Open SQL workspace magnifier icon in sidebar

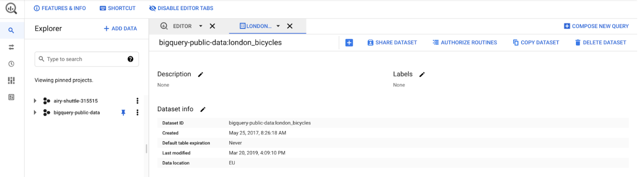click(x=11, y=30)
